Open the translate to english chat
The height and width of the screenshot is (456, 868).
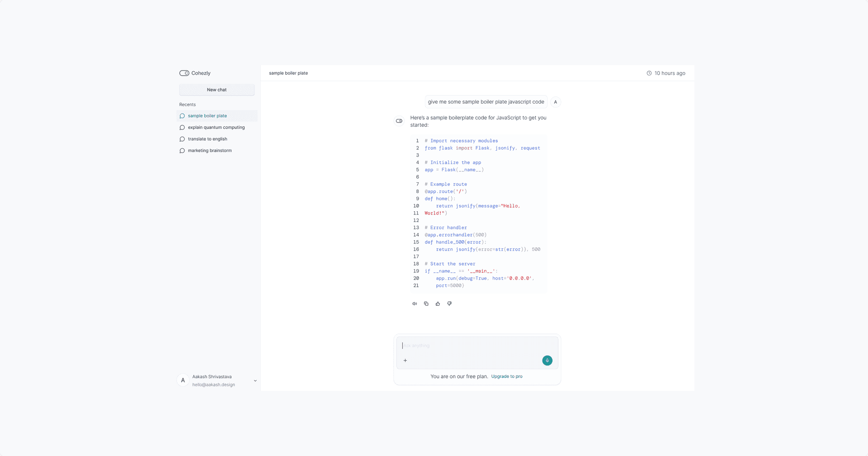(217, 139)
